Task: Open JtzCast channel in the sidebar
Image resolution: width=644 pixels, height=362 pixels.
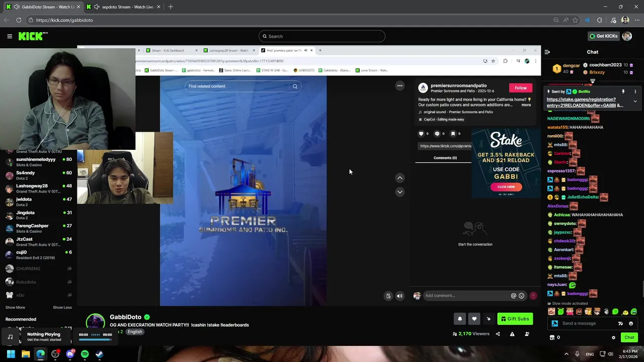Action: pyautogui.click(x=38, y=241)
